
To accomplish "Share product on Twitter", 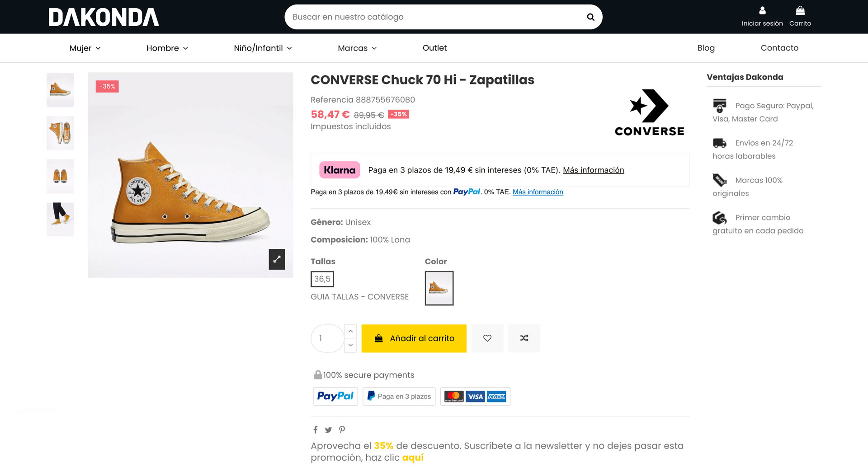I will (328, 430).
